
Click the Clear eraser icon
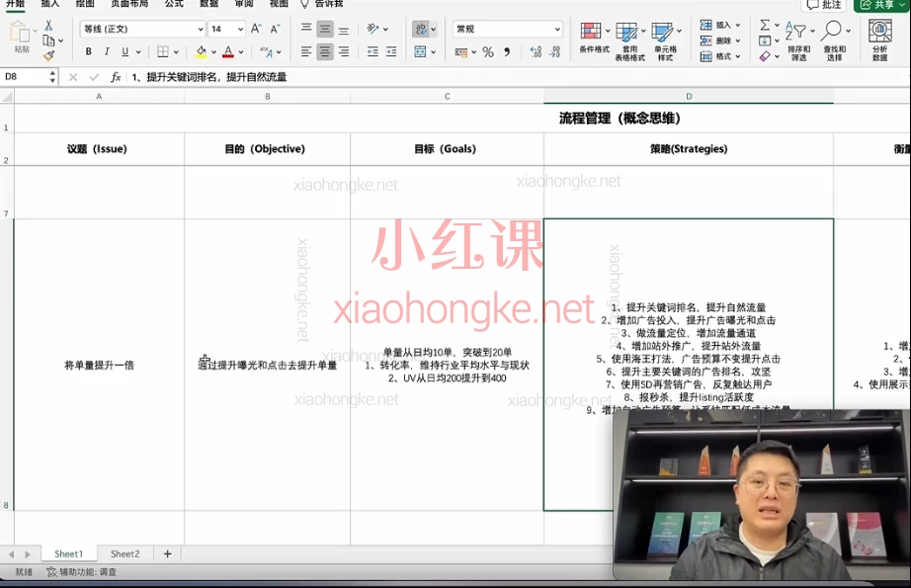coord(765,55)
